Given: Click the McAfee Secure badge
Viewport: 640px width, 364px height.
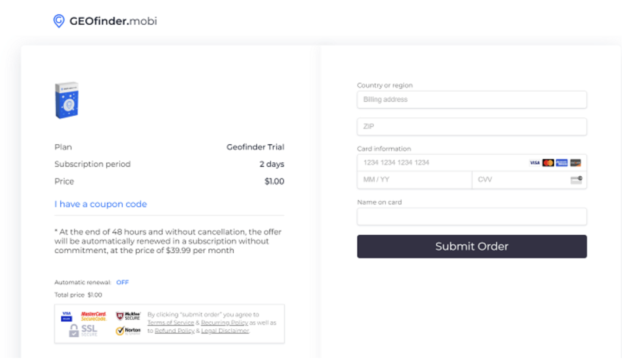Looking at the screenshot, I should [128, 316].
